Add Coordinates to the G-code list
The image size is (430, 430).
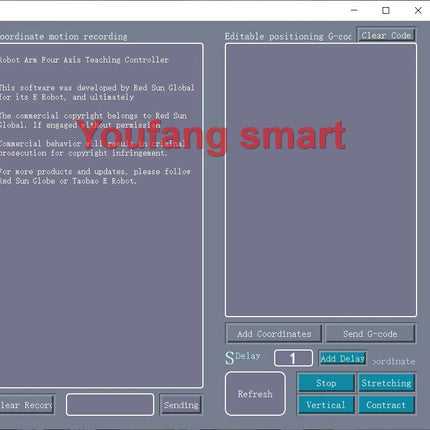coord(274,334)
